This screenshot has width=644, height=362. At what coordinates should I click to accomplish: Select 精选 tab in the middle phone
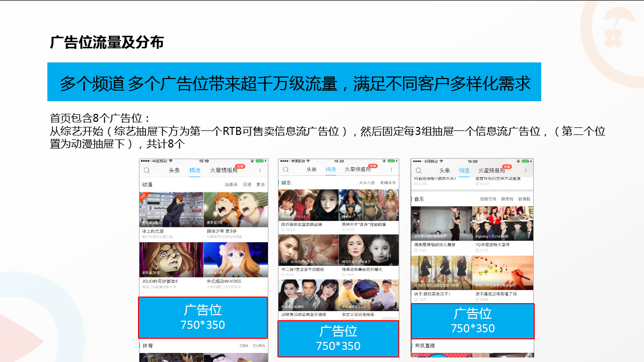click(330, 170)
